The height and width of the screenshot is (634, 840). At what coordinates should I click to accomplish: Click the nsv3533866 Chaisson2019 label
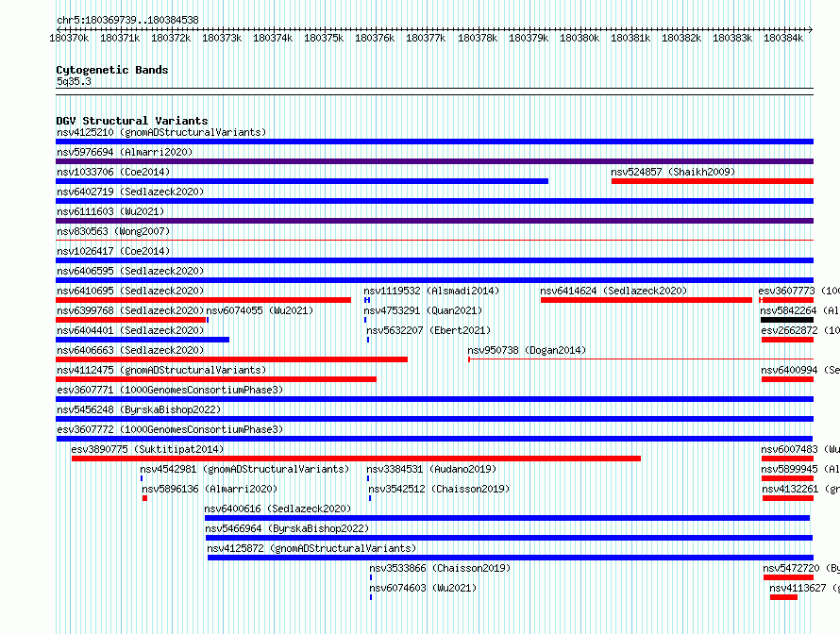click(440, 568)
